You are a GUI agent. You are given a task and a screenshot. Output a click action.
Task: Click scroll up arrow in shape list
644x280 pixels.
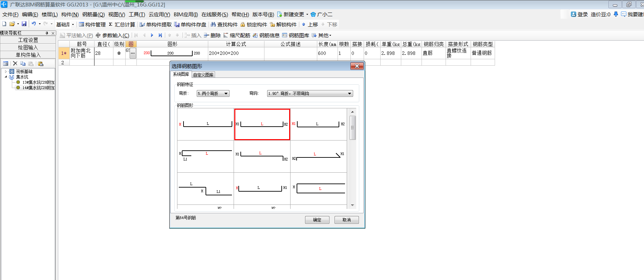tap(352, 112)
